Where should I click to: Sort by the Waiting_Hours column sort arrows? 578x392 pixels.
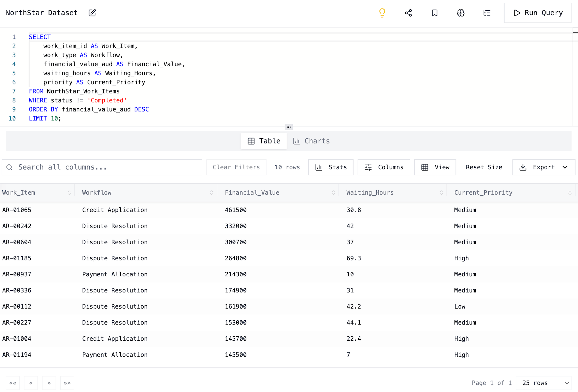(x=441, y=193)
